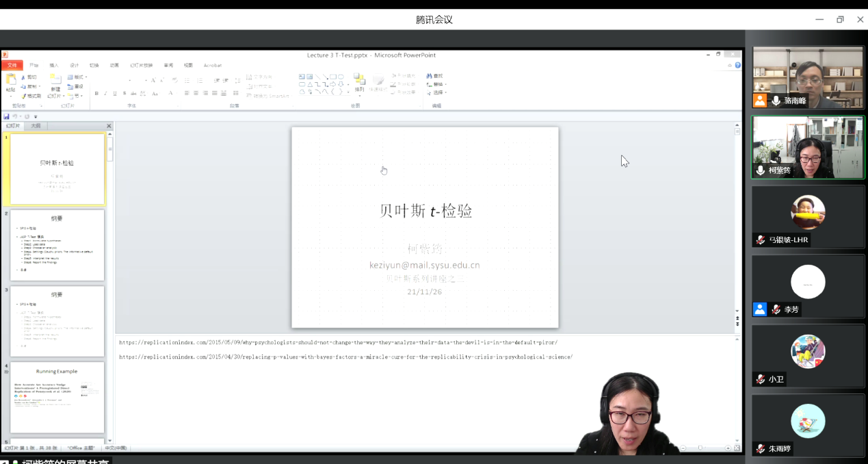
Task: Toggle Underline formatting in the font group
Action: click(114, 94)
